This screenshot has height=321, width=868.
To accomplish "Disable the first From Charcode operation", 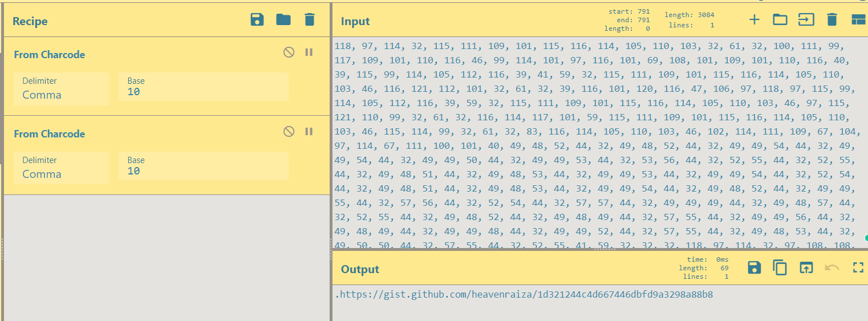I will (289, 52).
